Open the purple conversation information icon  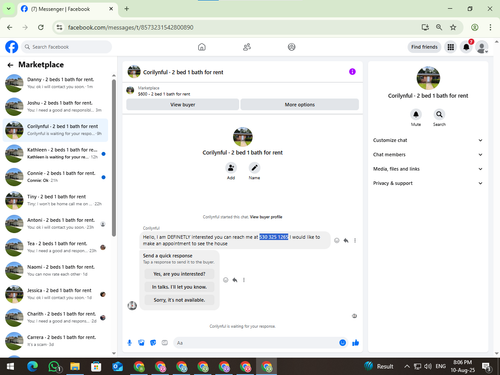point(352,72)
